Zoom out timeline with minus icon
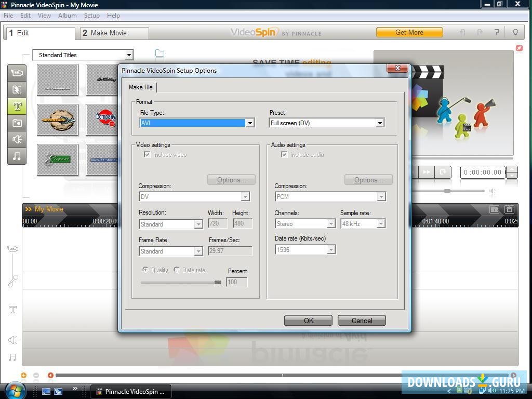 [36, 375]
